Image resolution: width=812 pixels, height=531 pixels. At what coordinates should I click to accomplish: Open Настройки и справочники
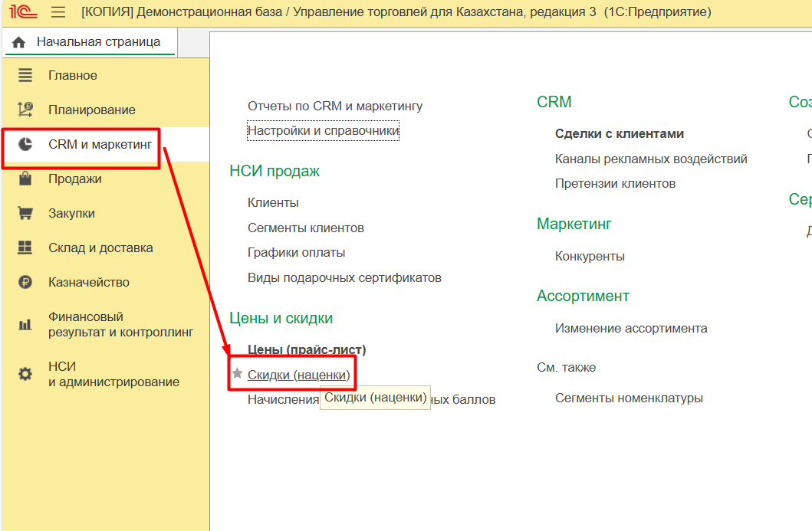[323, 130]
